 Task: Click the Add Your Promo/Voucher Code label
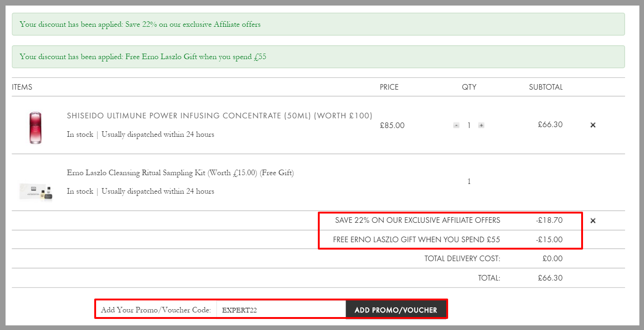click(156, 310)
